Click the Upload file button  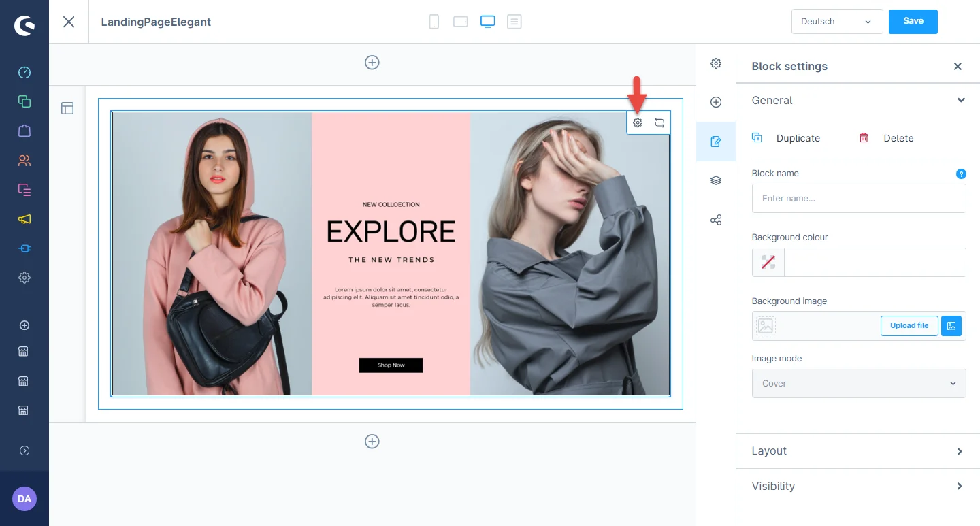coord(909,326)
